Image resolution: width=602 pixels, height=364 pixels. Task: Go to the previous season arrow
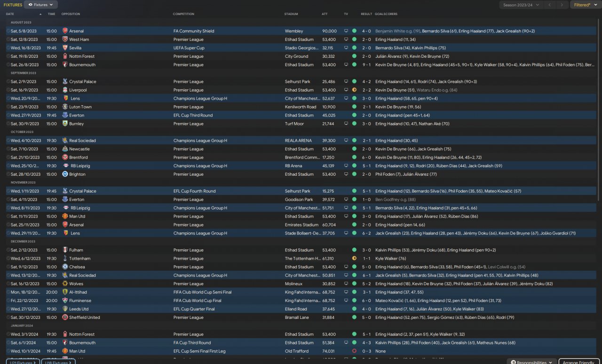point(550,5)
